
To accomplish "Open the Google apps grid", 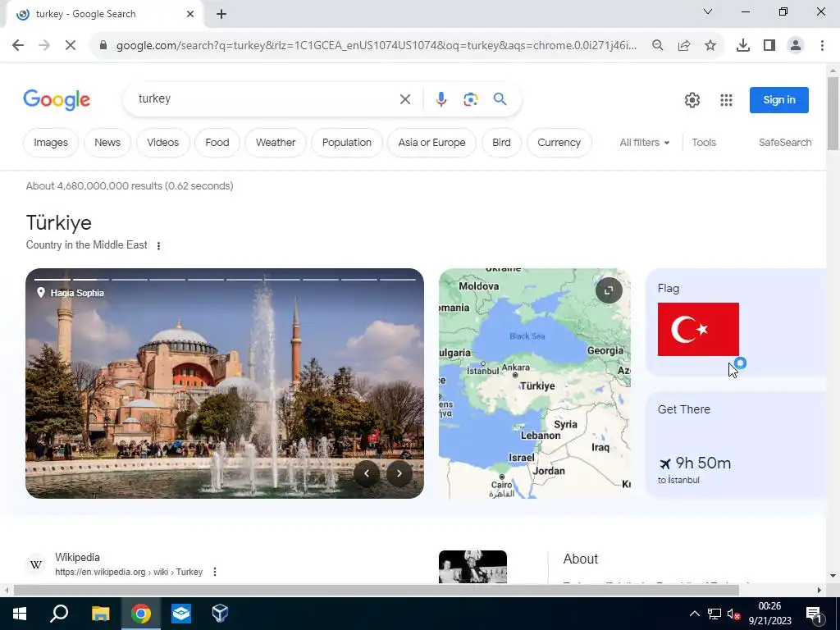I will pyautogui.click(x=726, y=99).
